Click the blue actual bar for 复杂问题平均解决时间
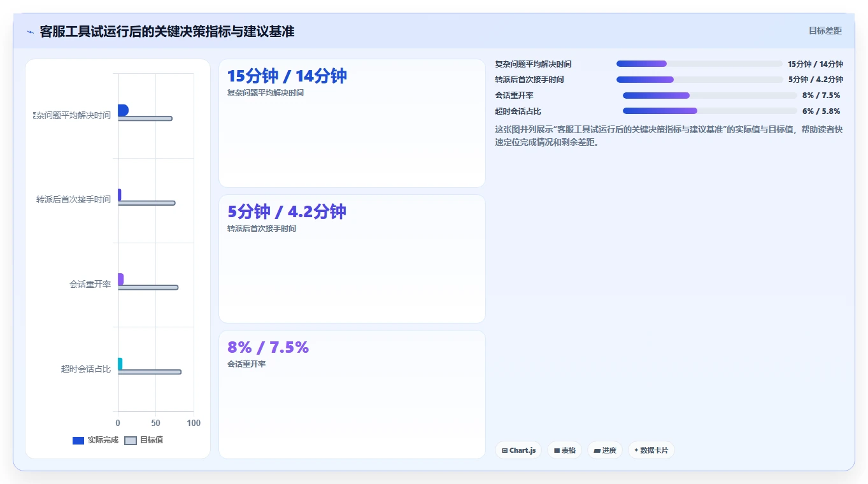Screen dimensions: 868x484 click(x=123, y=110)
